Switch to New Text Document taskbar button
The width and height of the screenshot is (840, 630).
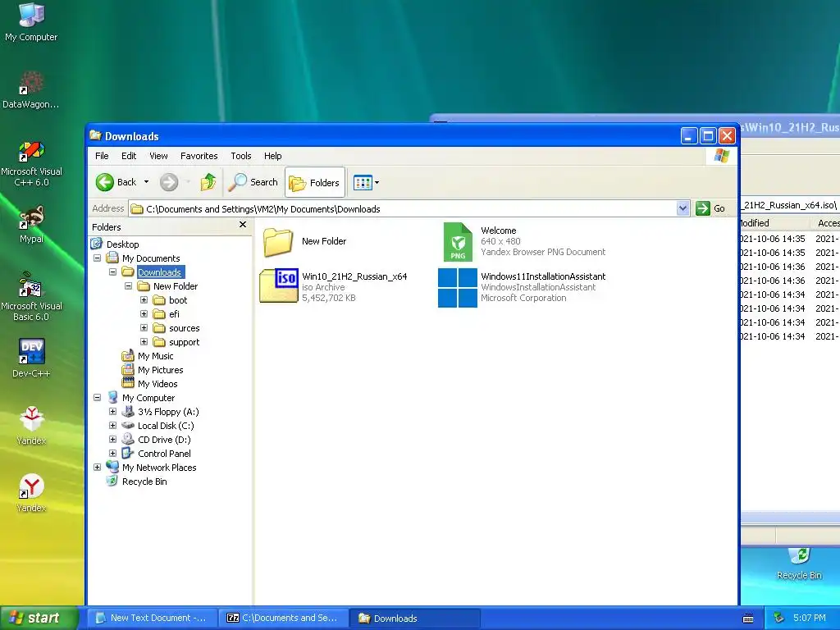[152, 618]
